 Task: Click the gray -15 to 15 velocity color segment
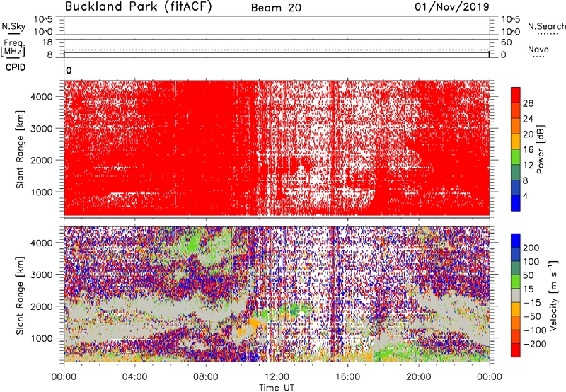(515, 295)
